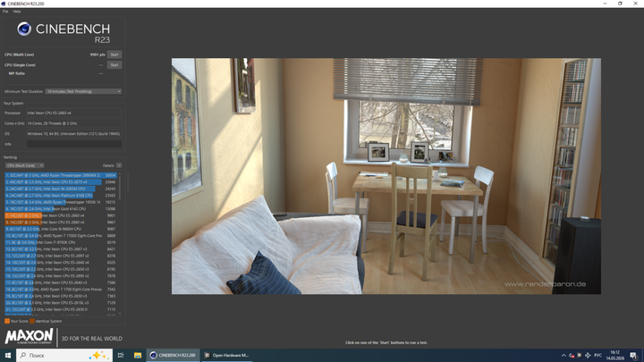The image size is (644, 362).
Task: Click the ranking list scroll-down arrow
Action: point(120,314)
